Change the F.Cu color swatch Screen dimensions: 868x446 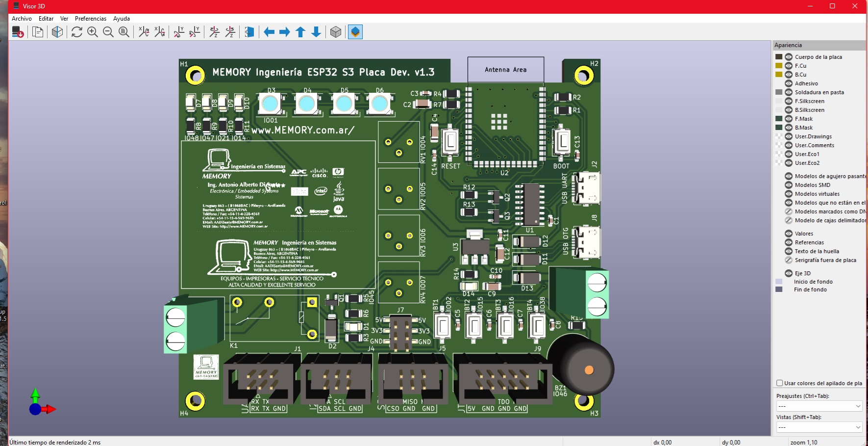(778, 65)
